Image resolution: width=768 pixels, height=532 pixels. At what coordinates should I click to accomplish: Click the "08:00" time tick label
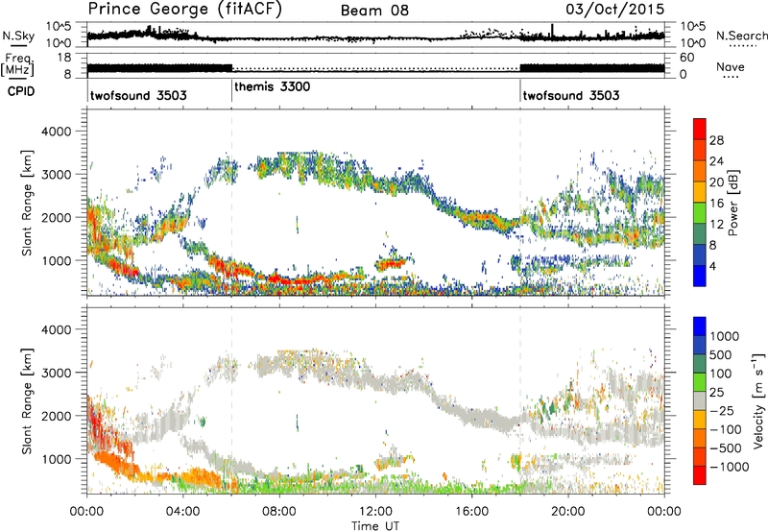(x=278, y=512)
